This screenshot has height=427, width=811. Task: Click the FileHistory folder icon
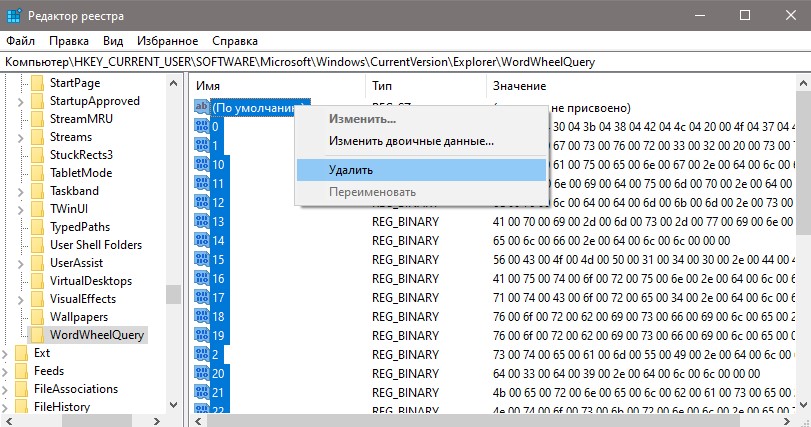pyautogui.click(x=21, y=407)
